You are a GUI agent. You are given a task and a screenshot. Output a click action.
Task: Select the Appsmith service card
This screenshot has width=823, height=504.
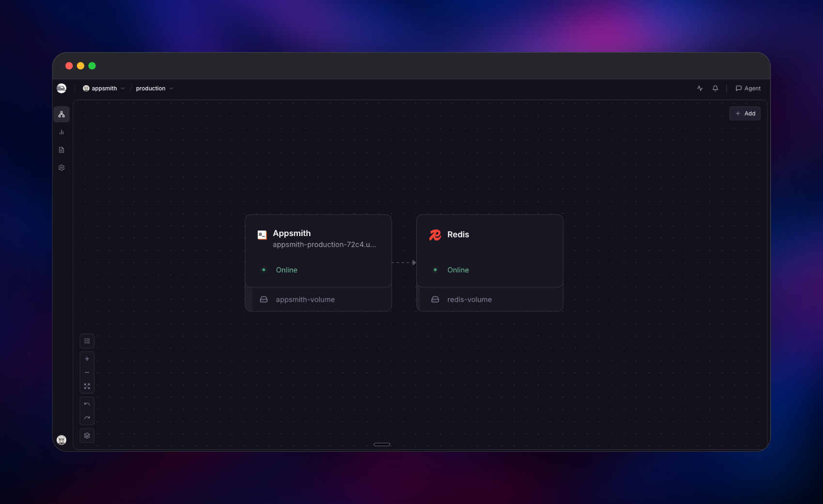(319, 251)
